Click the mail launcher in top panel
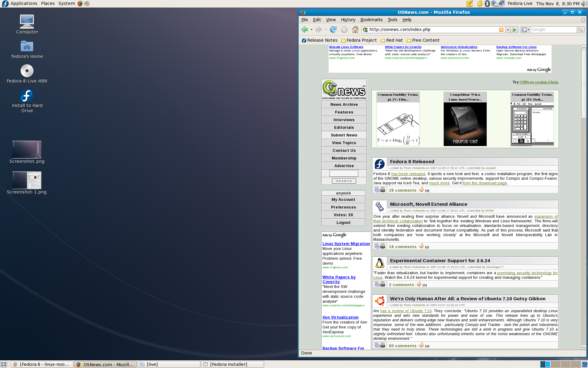Viewport: 588px width, 368px height. tap(87, 3)
